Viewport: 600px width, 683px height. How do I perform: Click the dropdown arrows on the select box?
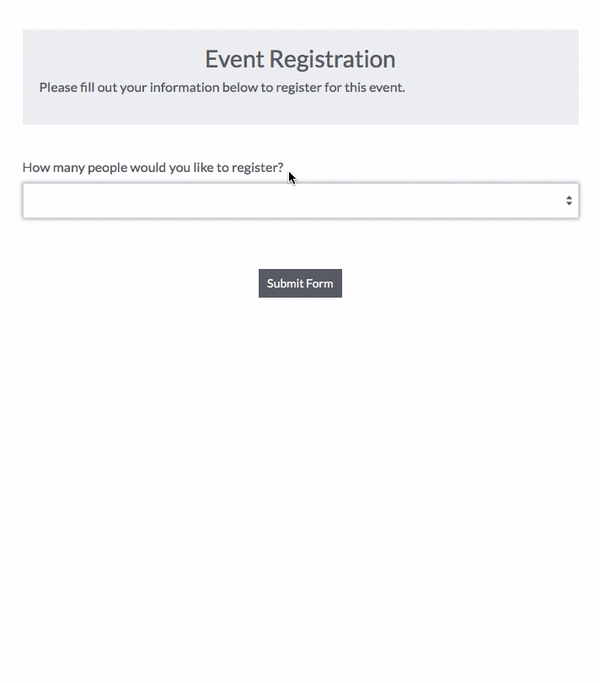point(569,200)
